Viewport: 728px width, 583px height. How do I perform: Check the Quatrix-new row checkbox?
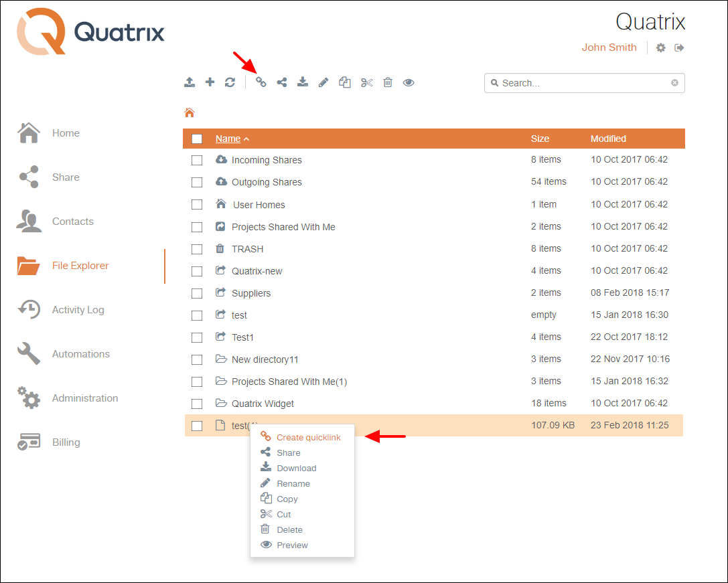(197, 271)
